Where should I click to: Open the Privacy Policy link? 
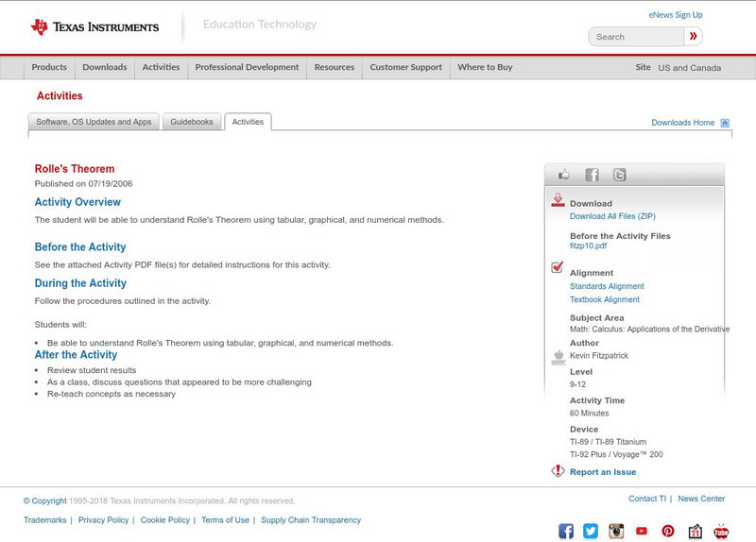click(103, 520)
